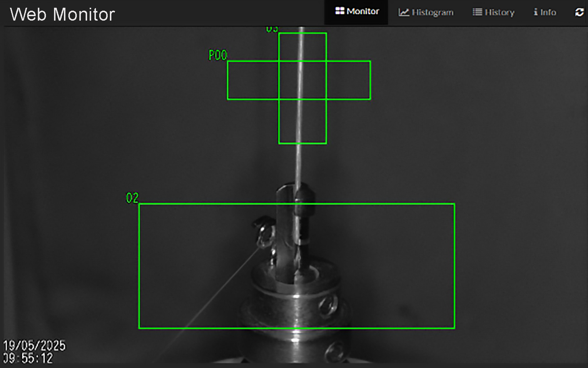Screen dimensions: 588x368
Task: Click the grid icon on Monitor tab
Action: (x=340, y=11)
